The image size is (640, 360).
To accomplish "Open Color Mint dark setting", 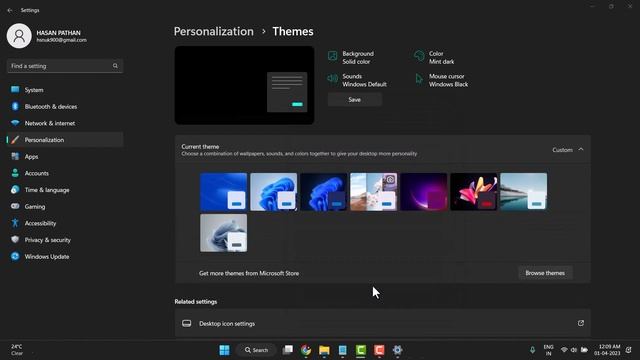I will click(434, 58).
